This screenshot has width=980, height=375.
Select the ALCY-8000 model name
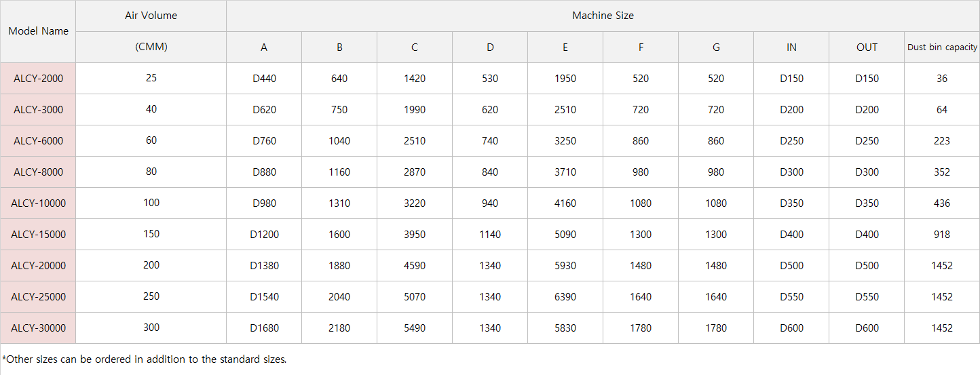38,172
